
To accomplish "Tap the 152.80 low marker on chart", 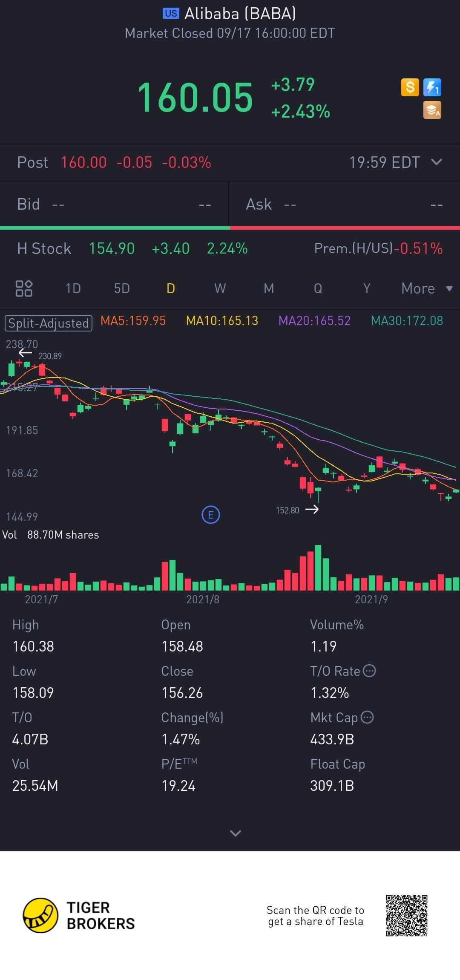I will coord(287,510).
